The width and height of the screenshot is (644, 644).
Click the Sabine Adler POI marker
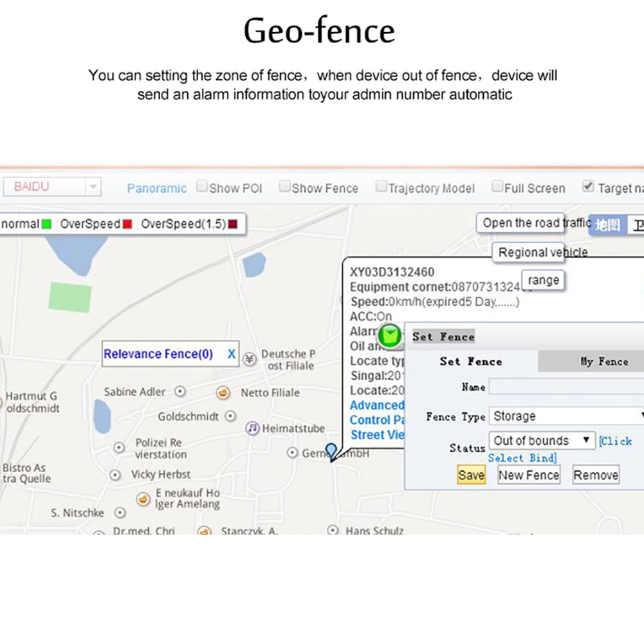point(180,391)
